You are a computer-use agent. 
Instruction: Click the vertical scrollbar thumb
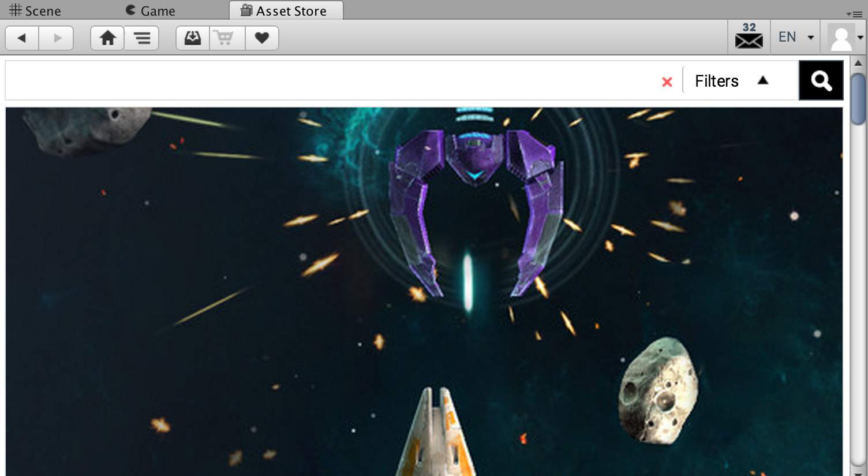pos(858,99)
